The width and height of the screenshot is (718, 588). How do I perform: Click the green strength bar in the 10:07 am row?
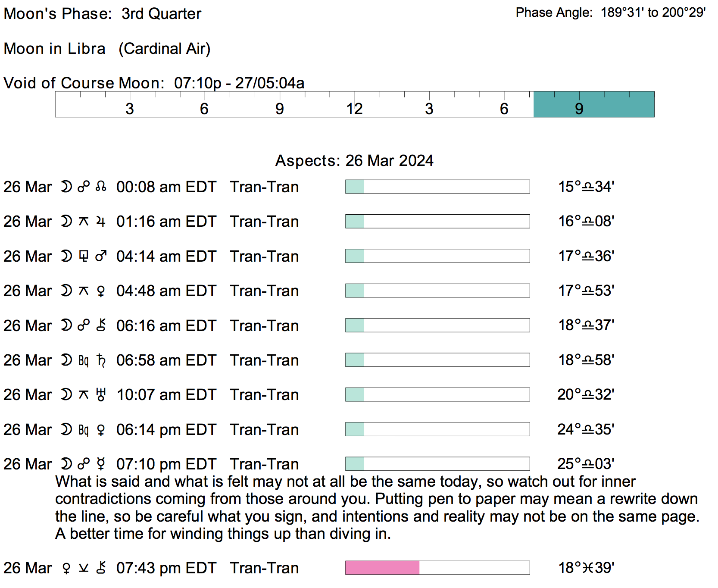(x=355, y=394)
